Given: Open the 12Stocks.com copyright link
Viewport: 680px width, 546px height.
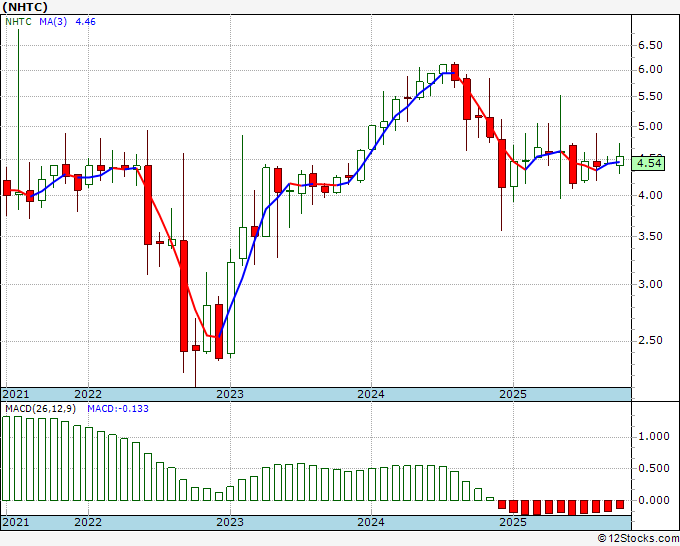Looking at the screenshot, I should coord(638,539).
